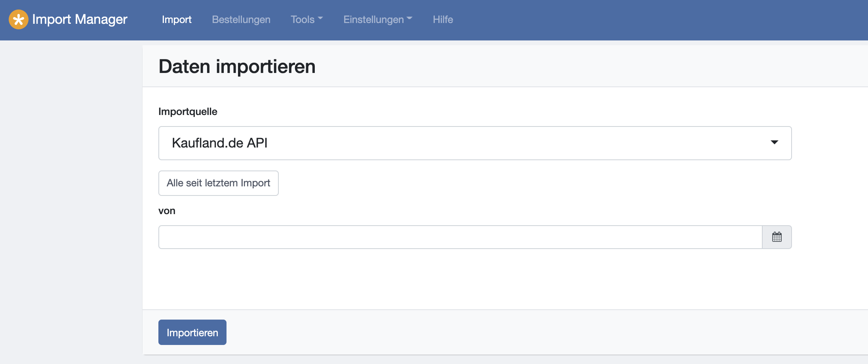Open the Hilfe page
This screenshot has height=364, width=868.
(443, 19)
